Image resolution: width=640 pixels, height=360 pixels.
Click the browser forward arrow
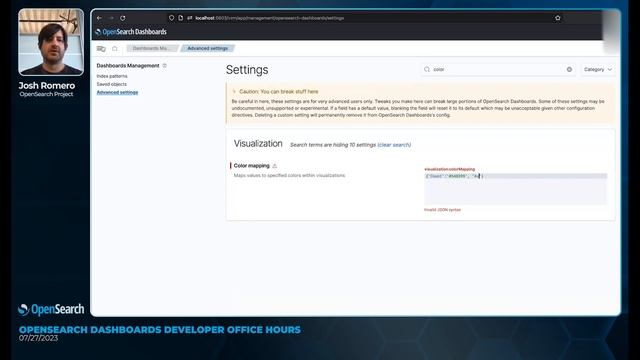(111, 18)
